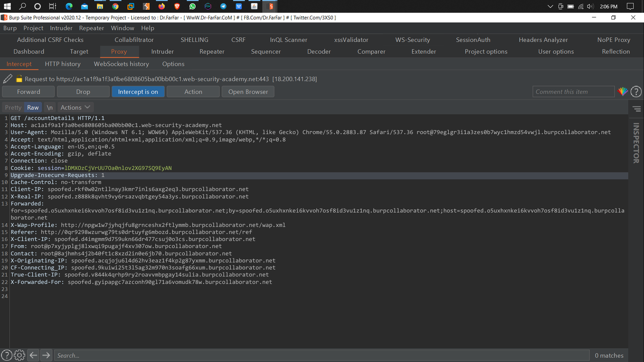
Task: Open the Project menu
Action: (33, 28)
